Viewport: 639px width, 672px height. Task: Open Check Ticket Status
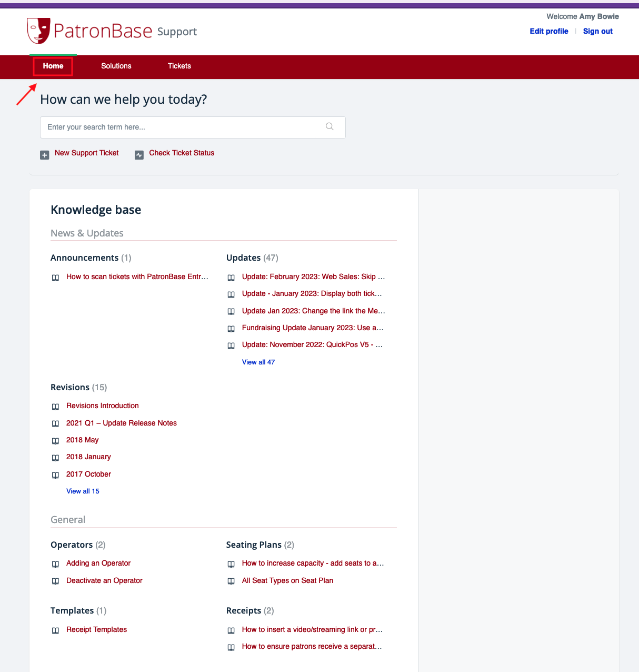(182, 153)
